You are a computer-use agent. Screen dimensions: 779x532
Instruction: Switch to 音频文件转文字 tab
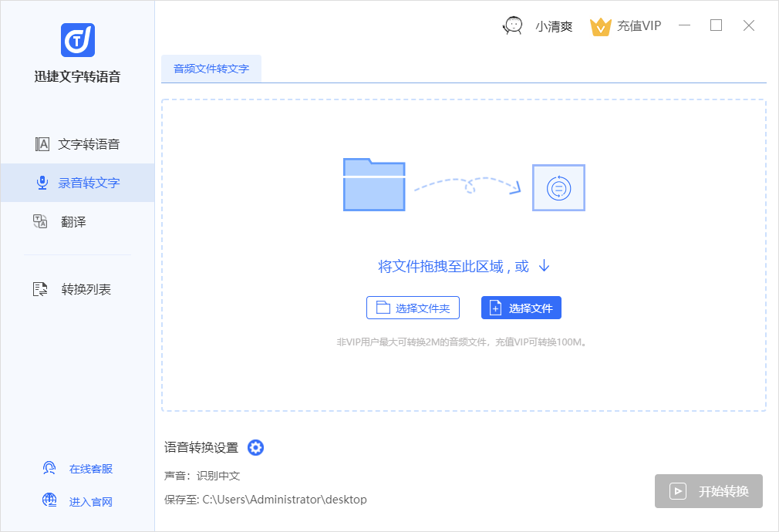click(211, 69)
